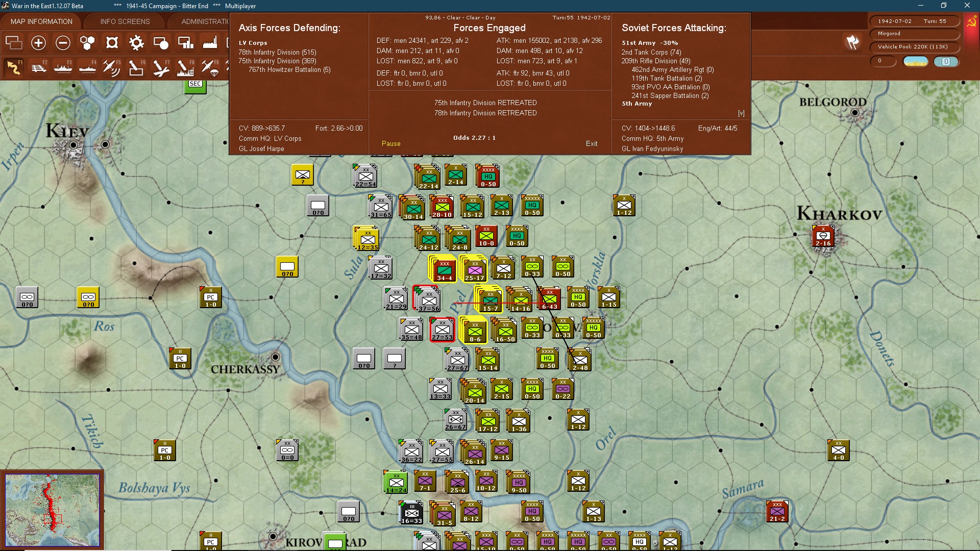Enable F2 rail movement mode
Screen dimensions: 980x551
pos(38,68)
